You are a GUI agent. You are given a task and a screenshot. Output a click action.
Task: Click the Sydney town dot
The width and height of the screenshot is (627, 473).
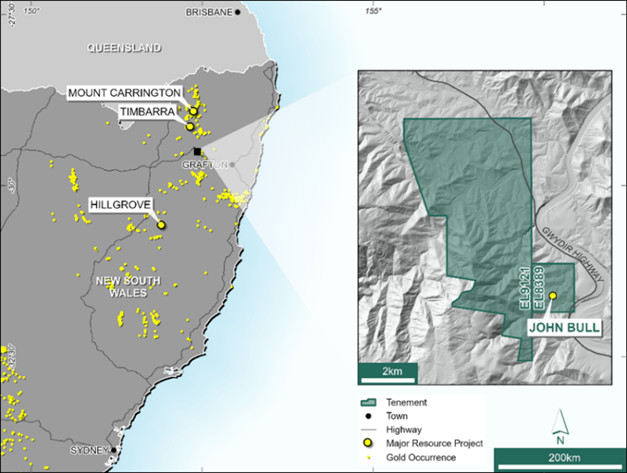pos(113,450)
